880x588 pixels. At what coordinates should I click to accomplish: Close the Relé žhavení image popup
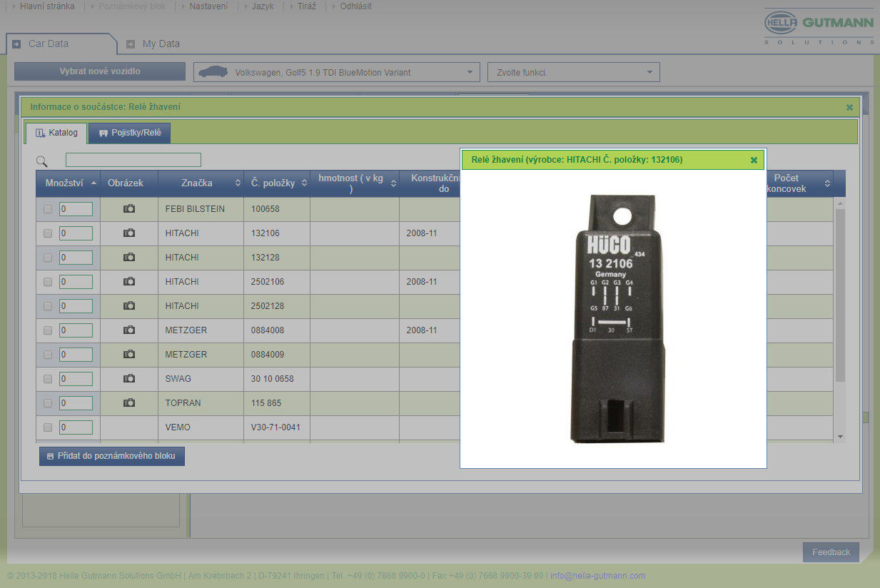coord(754,160)
